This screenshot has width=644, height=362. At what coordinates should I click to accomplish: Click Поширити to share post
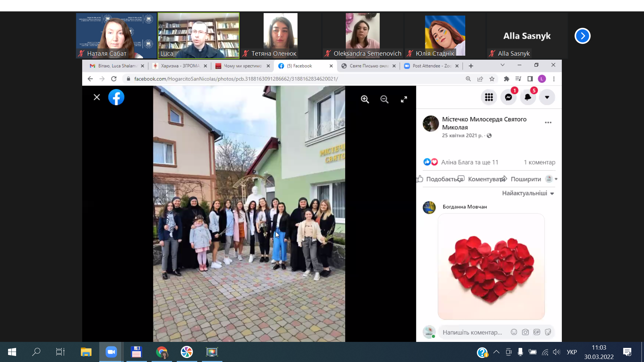click(x=525, y=179)
